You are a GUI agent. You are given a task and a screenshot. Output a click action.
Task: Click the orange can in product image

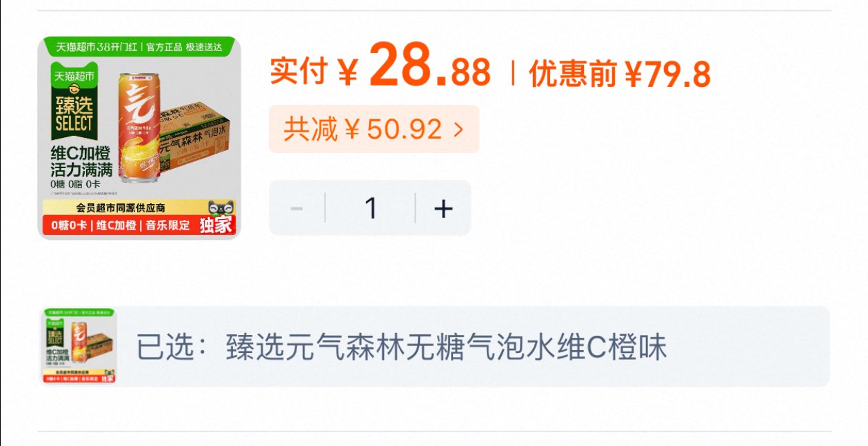(139, 128)
